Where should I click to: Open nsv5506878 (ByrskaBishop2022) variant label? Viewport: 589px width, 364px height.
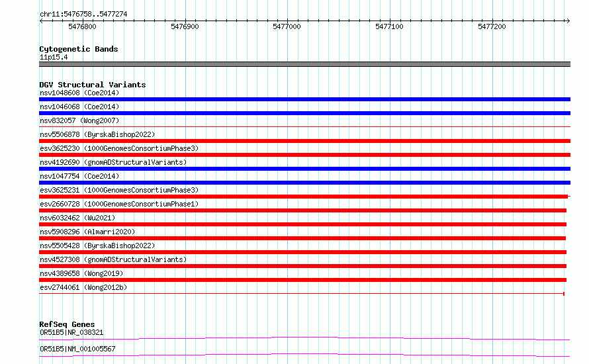(x=97, y=134)
